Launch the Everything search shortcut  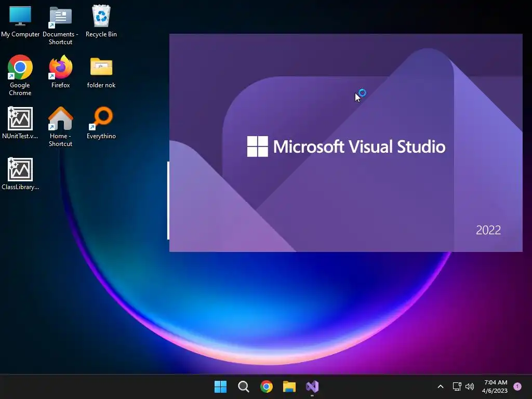pyautogui.click(x=101, y=123)
